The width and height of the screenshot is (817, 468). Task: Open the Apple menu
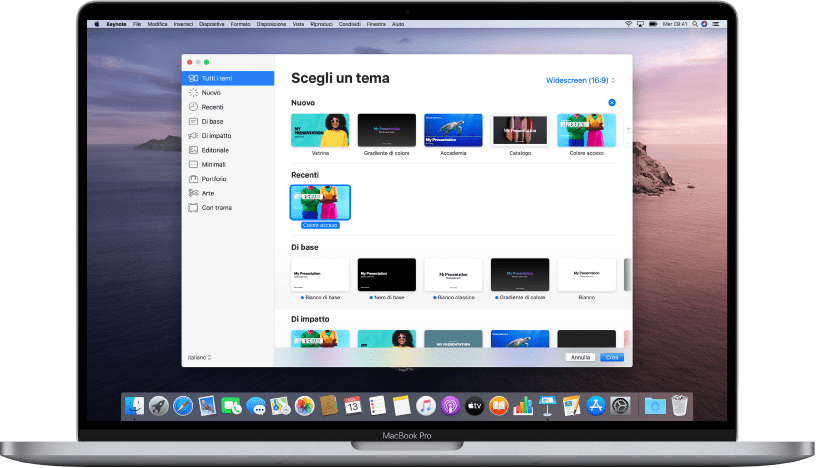(96, 24)
